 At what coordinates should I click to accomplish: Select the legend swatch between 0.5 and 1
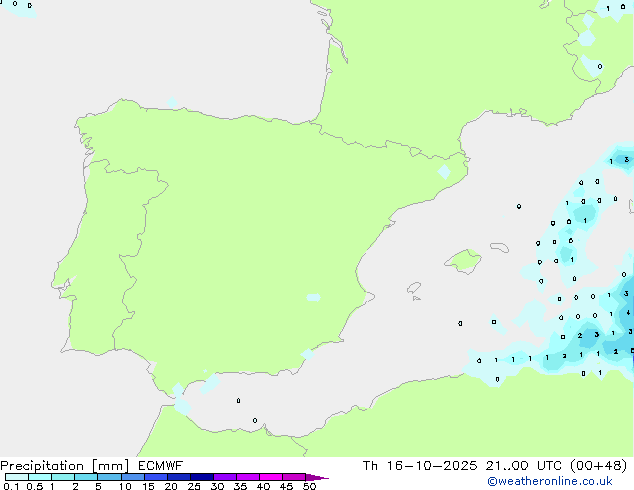click(x=40, y=477)
